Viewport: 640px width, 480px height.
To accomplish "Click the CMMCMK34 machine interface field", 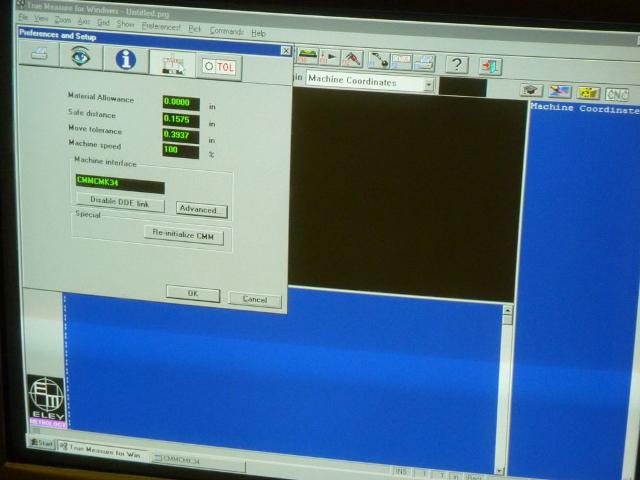I will (x=120, y=184).
